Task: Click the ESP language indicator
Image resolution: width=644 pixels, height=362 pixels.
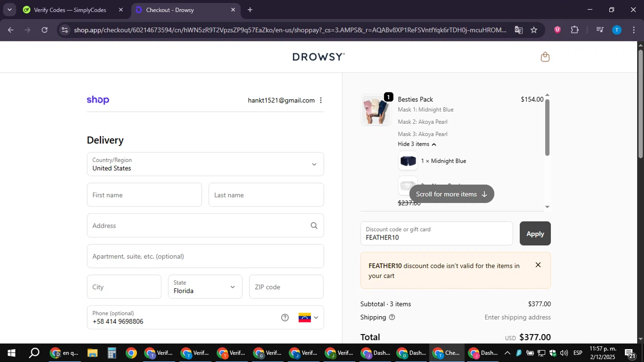Action: click(578, 353)
